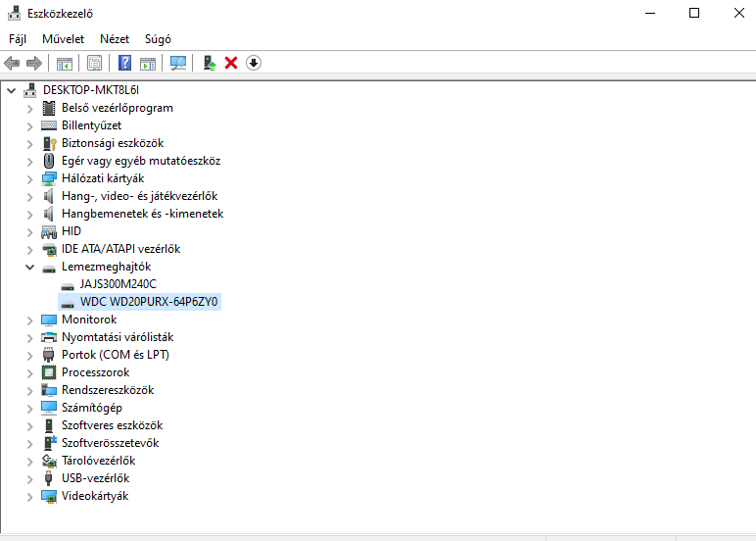Click the disable device down-arrow icon
Screen dimensions: 756x541
coord(254,63)
